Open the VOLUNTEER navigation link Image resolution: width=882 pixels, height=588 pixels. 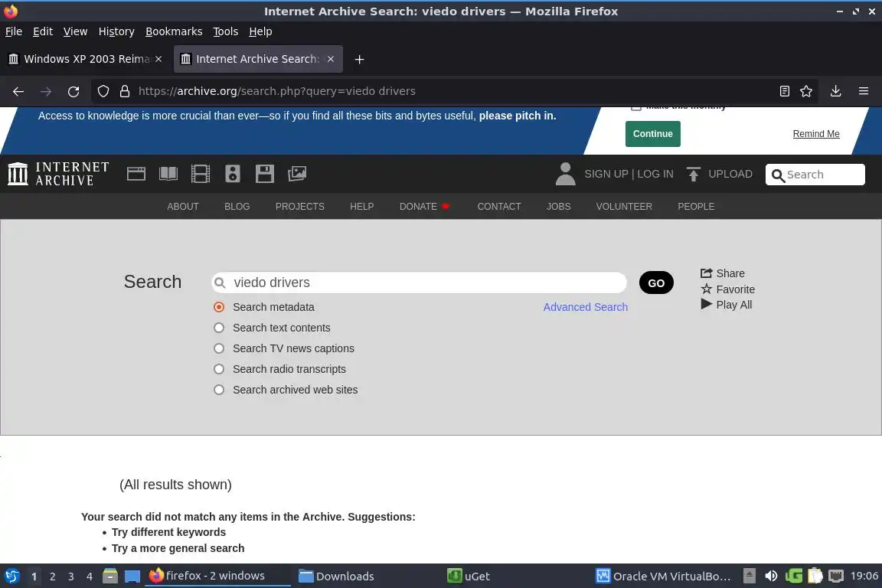tap(624, 207)
